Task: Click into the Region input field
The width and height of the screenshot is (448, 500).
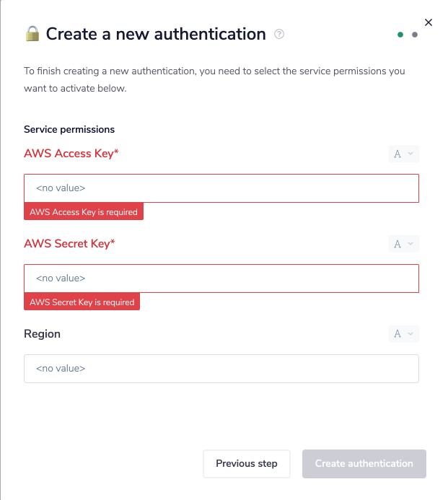Action: (x=221, y=369)
